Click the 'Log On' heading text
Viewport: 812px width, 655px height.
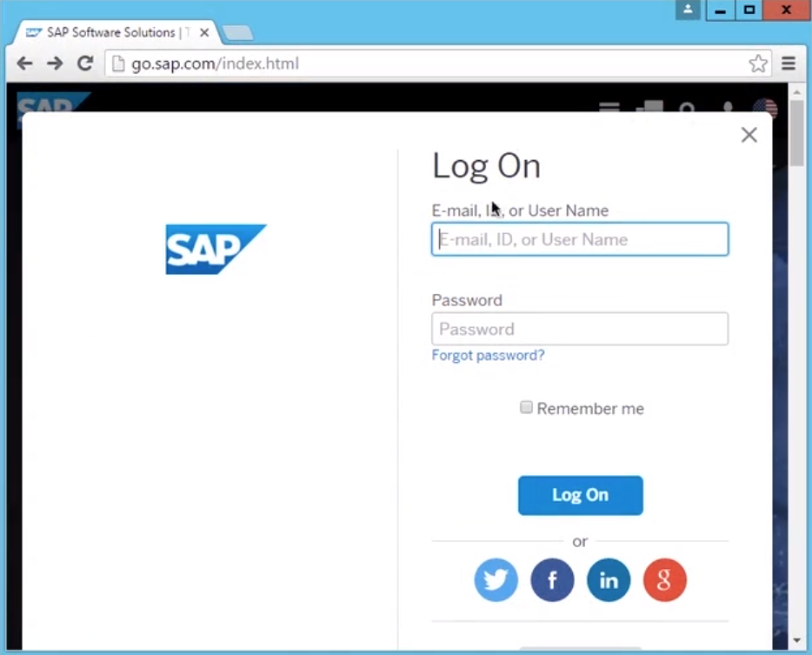click(x=486, y=166)
